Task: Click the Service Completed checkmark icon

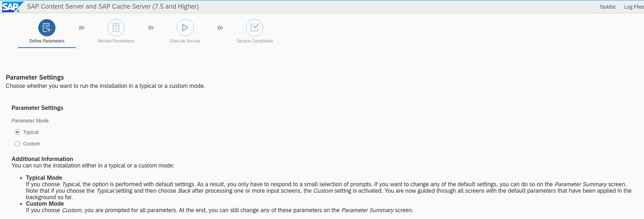Action: 255,28
